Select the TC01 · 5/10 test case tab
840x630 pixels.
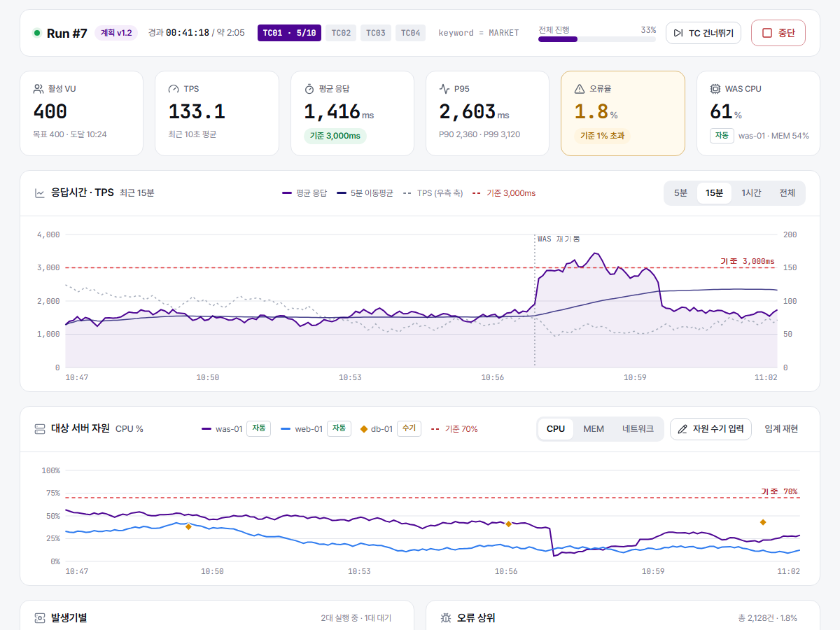290,33
